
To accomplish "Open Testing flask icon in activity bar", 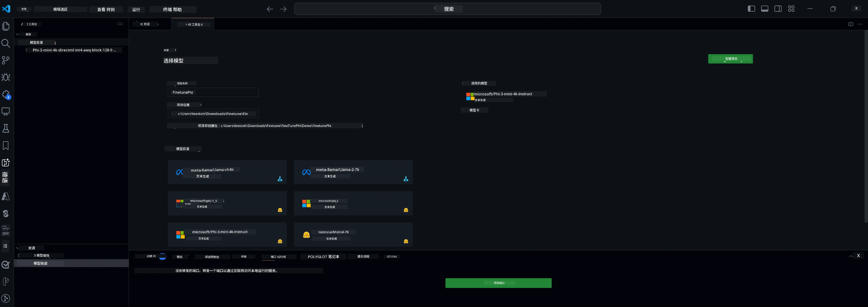I will (6, 128).
